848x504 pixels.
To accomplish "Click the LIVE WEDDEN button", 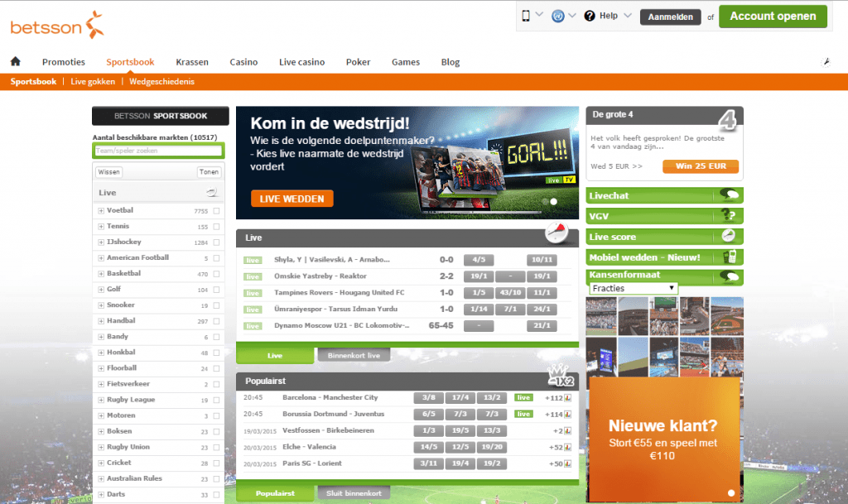I will point(292,199).
